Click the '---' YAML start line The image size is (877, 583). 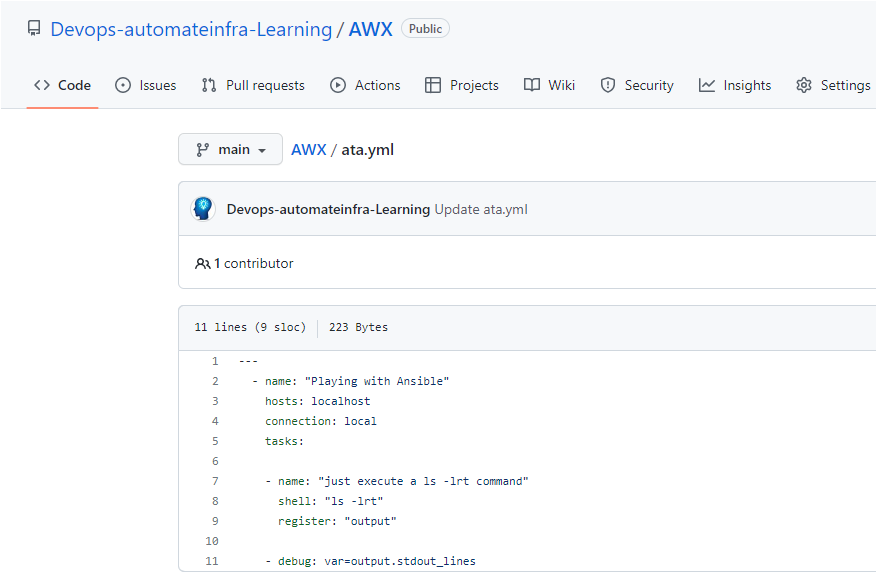pyautogui.click(x=248, y=361)
